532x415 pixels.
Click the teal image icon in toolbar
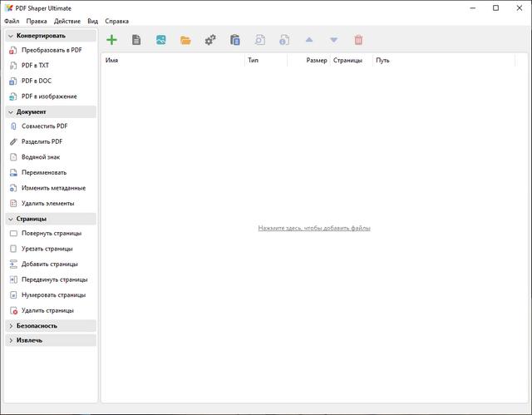(x=161, y=40)
